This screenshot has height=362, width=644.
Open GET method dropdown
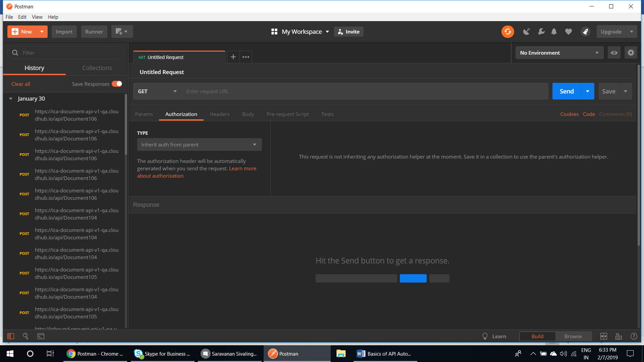(157, 91)
